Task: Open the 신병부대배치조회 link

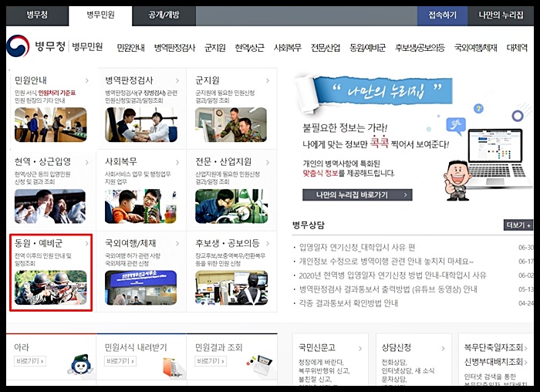Action: tap(495, 362)
